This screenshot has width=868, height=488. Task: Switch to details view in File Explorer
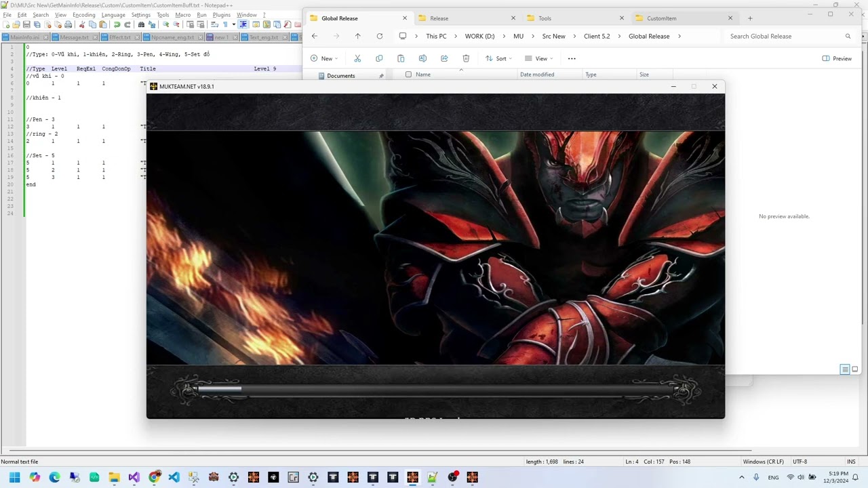click(x=845, y=369)
